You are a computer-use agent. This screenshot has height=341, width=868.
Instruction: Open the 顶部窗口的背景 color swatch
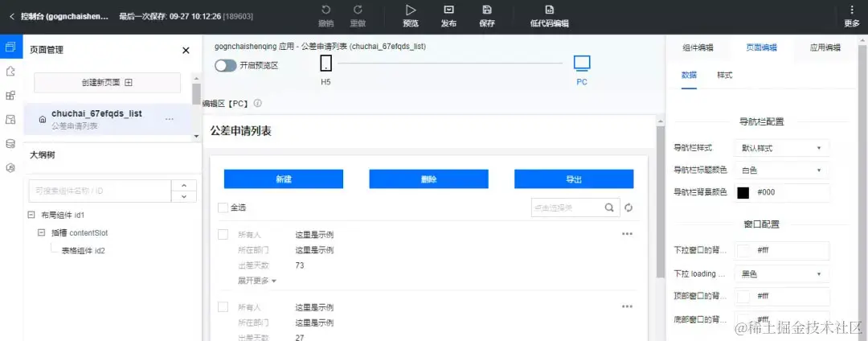coord(743,296)
